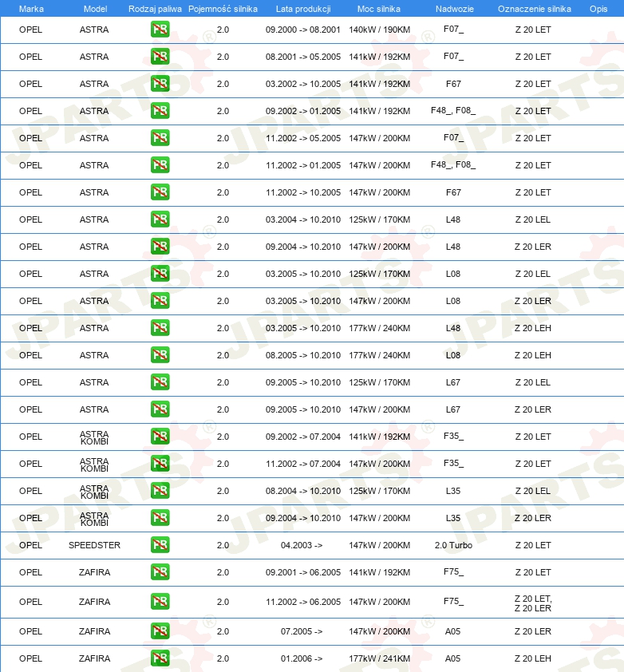Click the Opis column header
The image size is (624, 672).
coord(598,9)
